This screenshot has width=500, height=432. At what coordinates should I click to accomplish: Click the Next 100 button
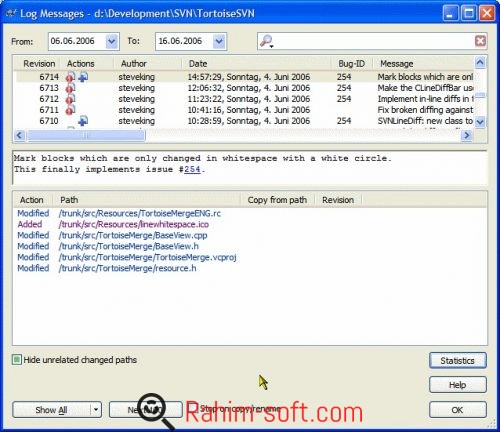(x=146, y=410)
